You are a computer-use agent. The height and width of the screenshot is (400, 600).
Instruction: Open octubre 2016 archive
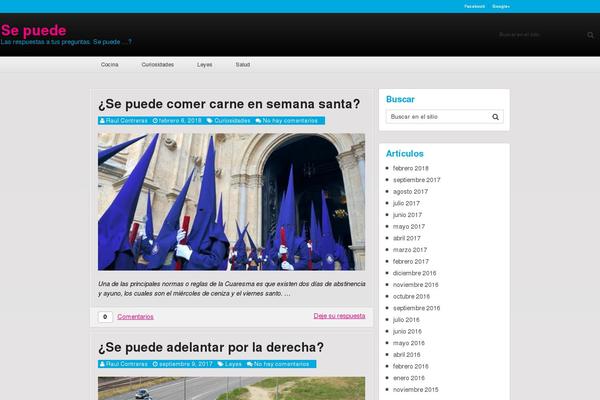[x=411, y=296]
